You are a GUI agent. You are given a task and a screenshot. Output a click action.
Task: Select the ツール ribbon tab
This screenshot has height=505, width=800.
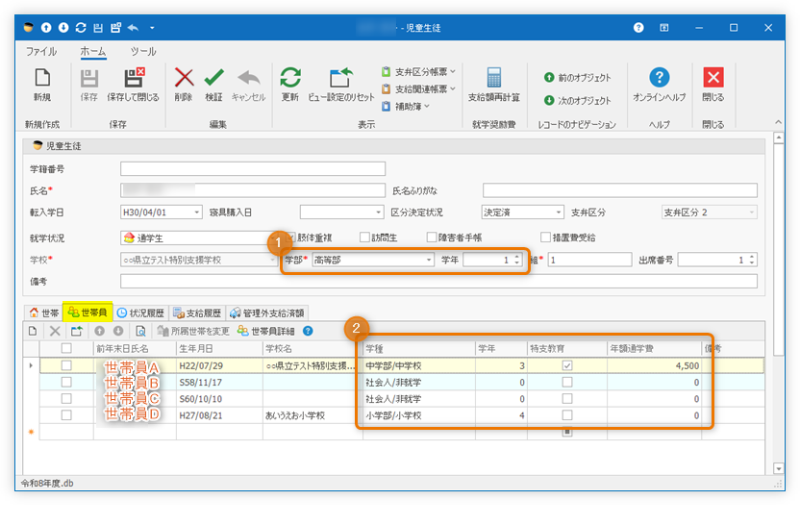point(143,52)
